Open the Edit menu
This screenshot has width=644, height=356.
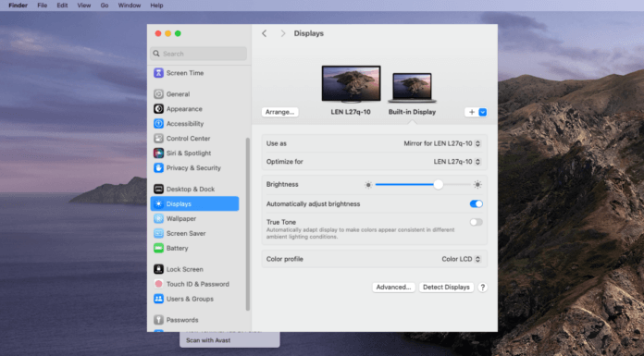[62, 6]
